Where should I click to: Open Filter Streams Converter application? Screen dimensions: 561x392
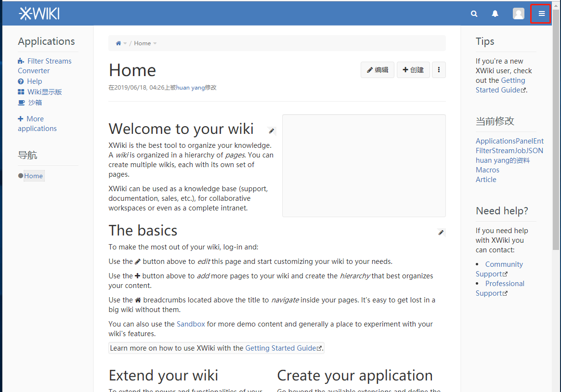[x=45, y=66]
